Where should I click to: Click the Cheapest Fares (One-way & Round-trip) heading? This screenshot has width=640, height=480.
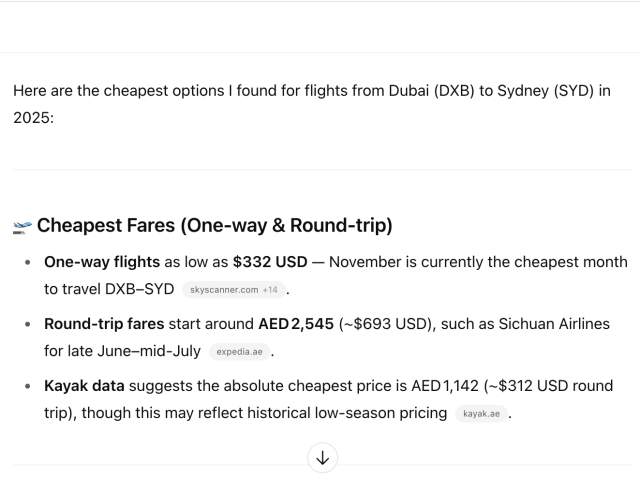[215, 225]
